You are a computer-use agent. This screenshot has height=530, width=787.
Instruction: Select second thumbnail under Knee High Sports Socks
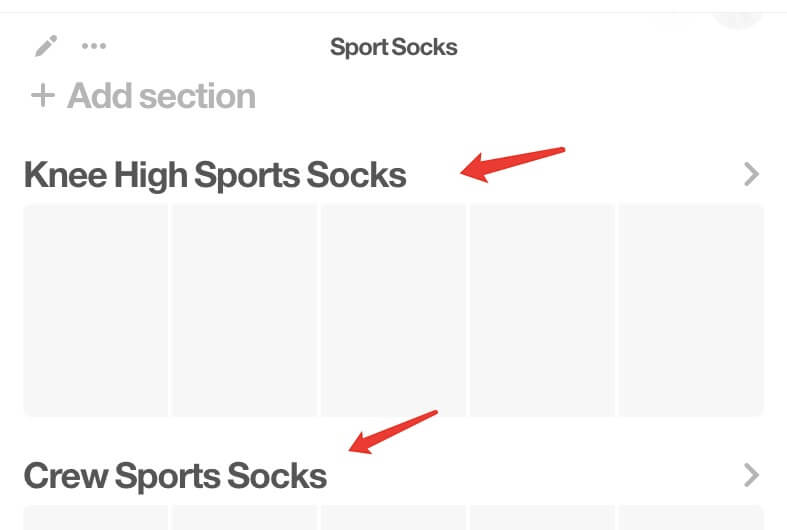coord(245,310)
